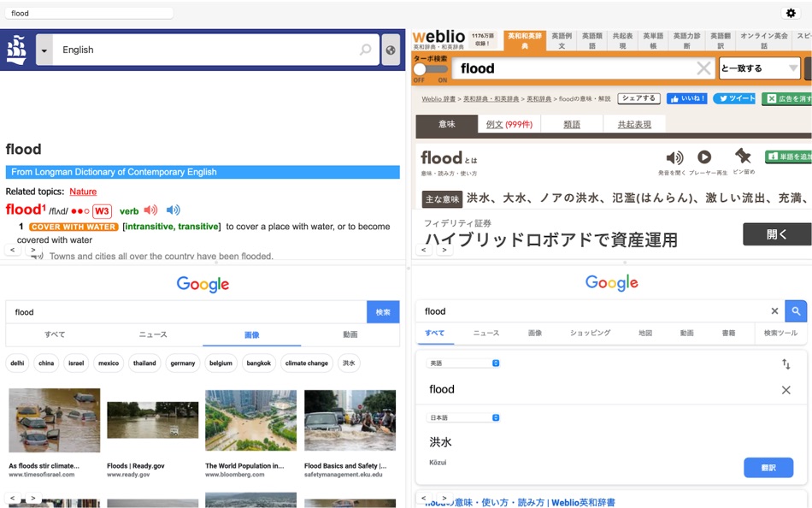Select the bangkok filter chip

(258, 363)
